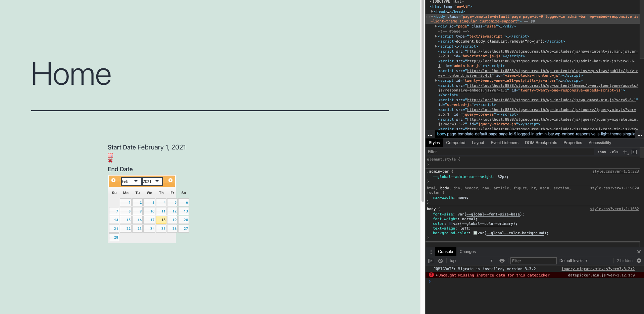Click the background-color property swatch
Image resolution: width=644 pixels, height=314 pixels.
coord(475,233)
